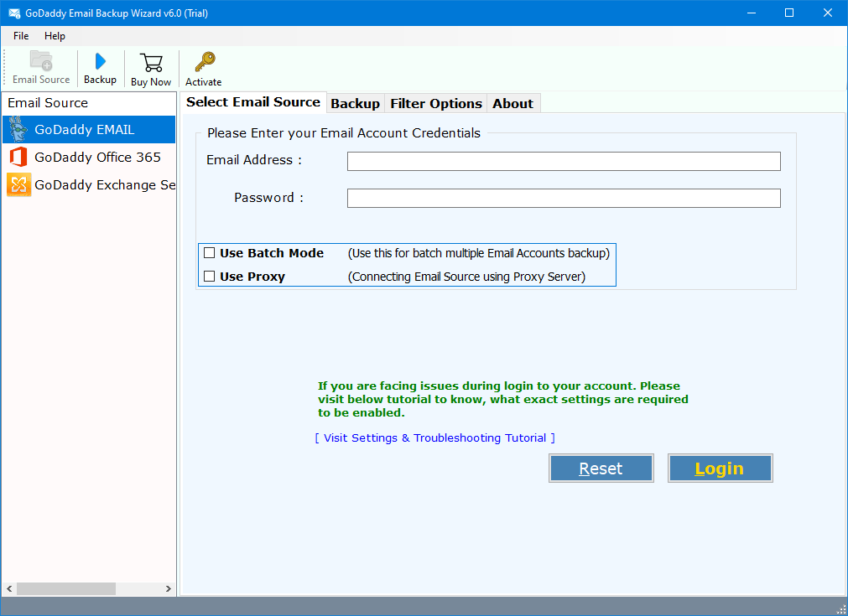Switch to the About tab

click(512, 103)
